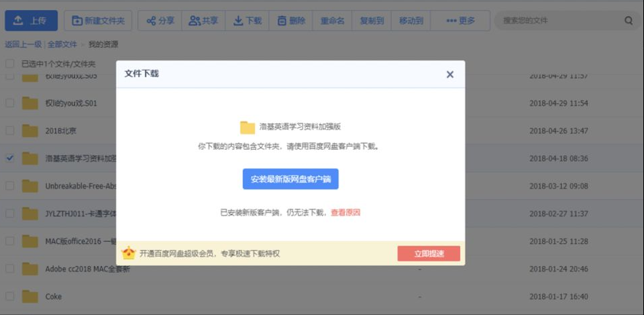Choose 删除 to delete the file
This screenshot has width=644, height=315.
tap(291, 21)
